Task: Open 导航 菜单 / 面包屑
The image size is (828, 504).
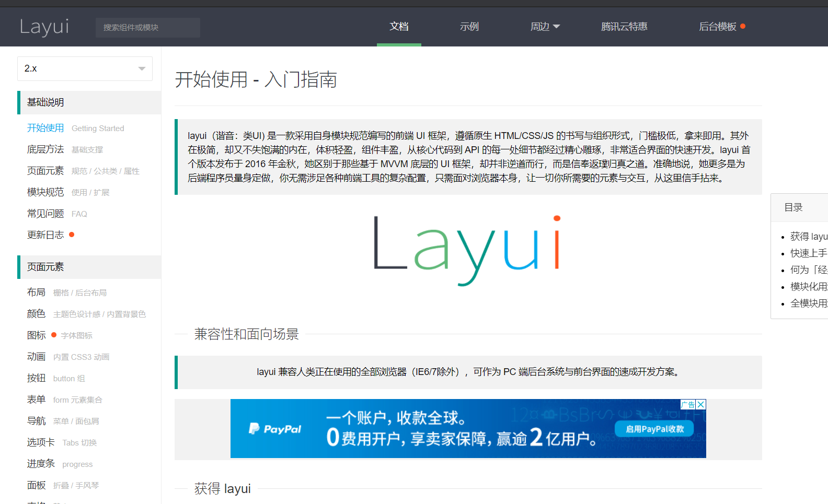Action: coord(63,421)
